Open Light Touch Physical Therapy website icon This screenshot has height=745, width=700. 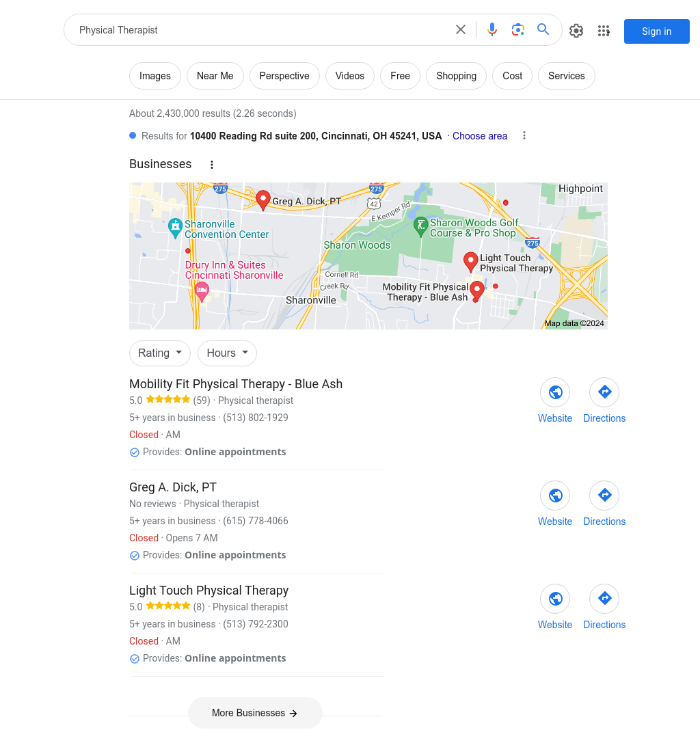tap(555, 599)
